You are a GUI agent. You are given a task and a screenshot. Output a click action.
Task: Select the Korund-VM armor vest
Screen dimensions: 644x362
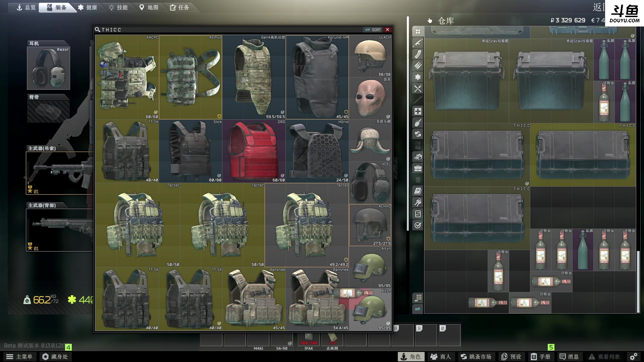[317, 77]
